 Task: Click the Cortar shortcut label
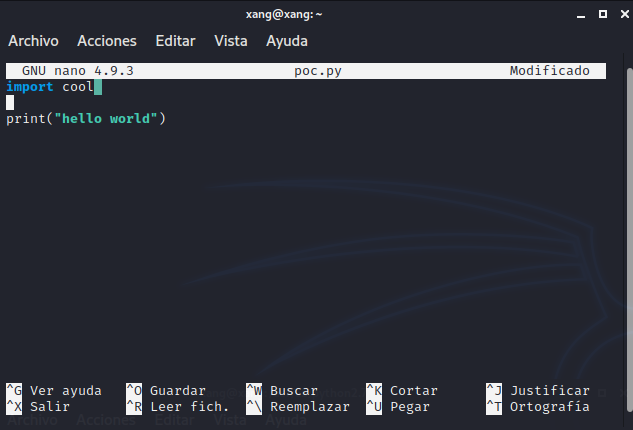pyautogui.click(x=413, y=391)
